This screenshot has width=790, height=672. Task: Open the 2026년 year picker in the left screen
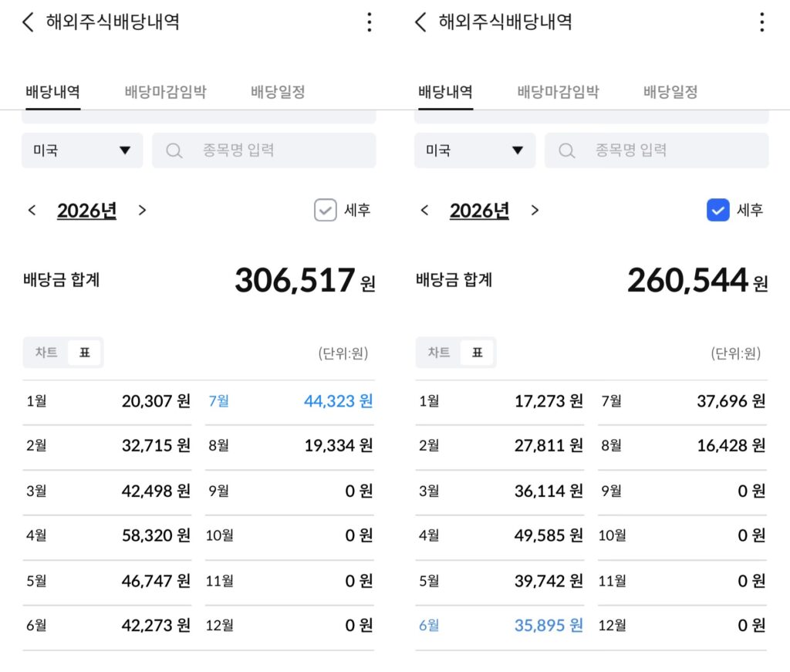tap(86, 211)
